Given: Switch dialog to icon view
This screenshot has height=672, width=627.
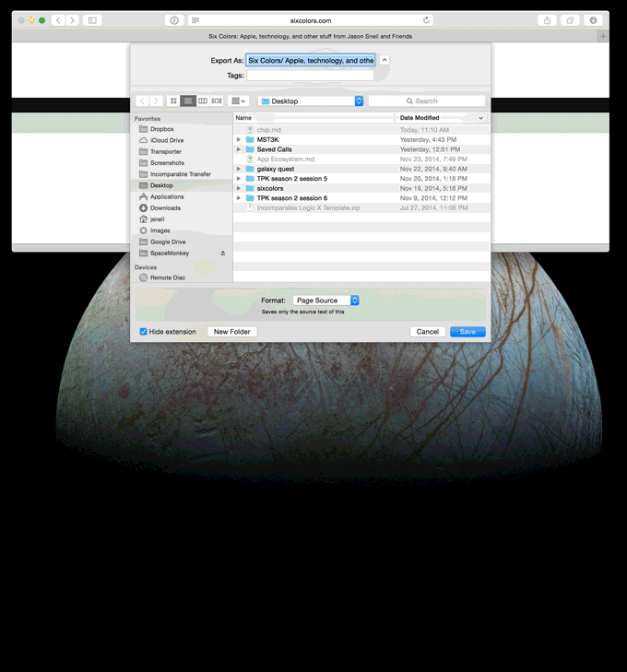Looking at the screenshot, I should tap(173, 101).
